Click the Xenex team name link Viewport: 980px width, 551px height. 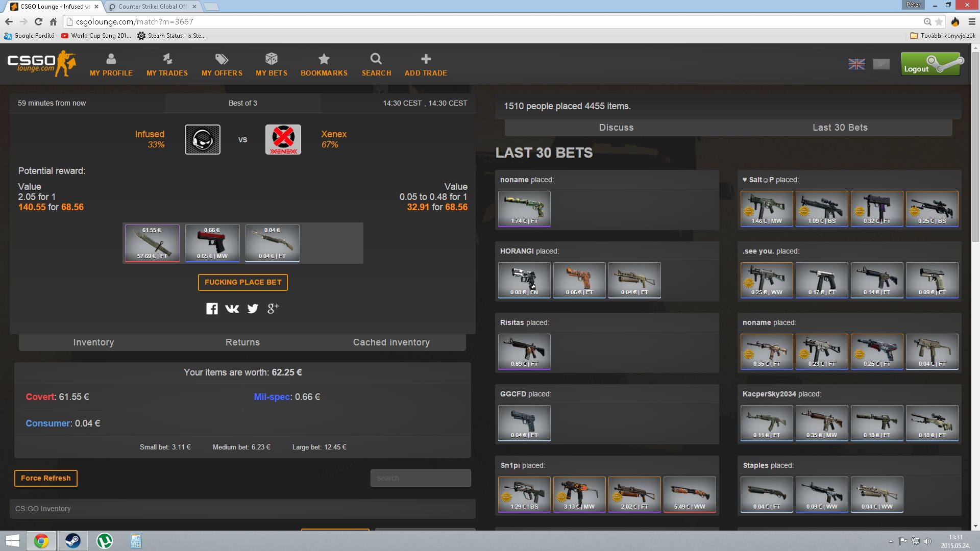tap(334, 134)
